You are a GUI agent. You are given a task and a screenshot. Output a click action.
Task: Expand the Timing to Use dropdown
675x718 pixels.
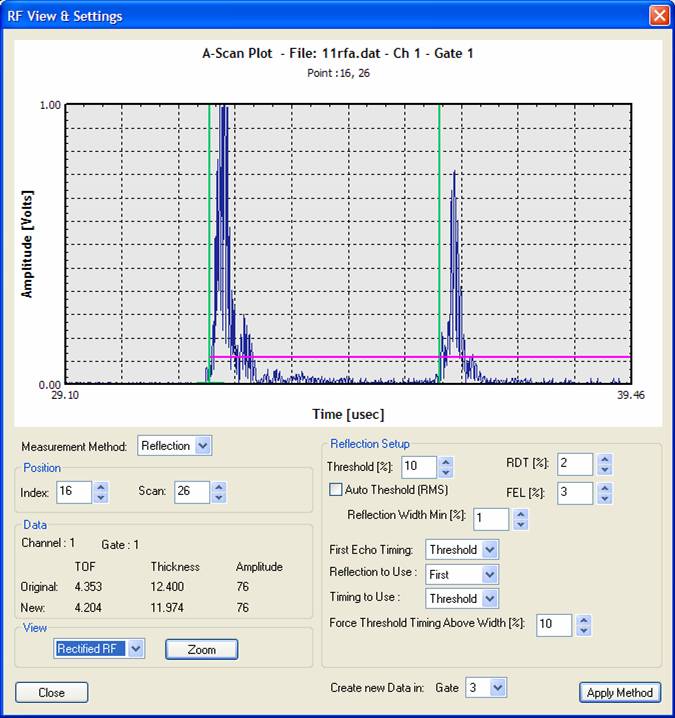[489, 599]
